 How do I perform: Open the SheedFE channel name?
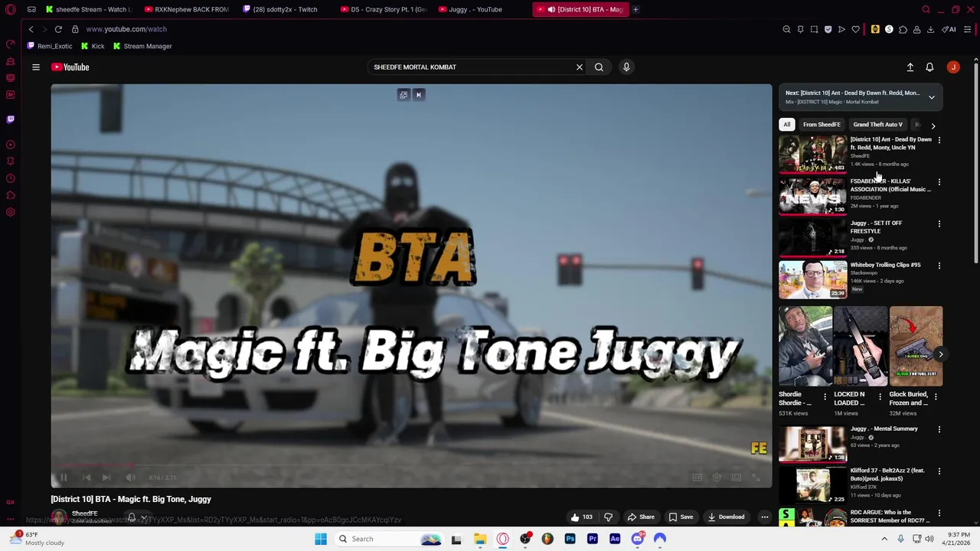[85, 514]
